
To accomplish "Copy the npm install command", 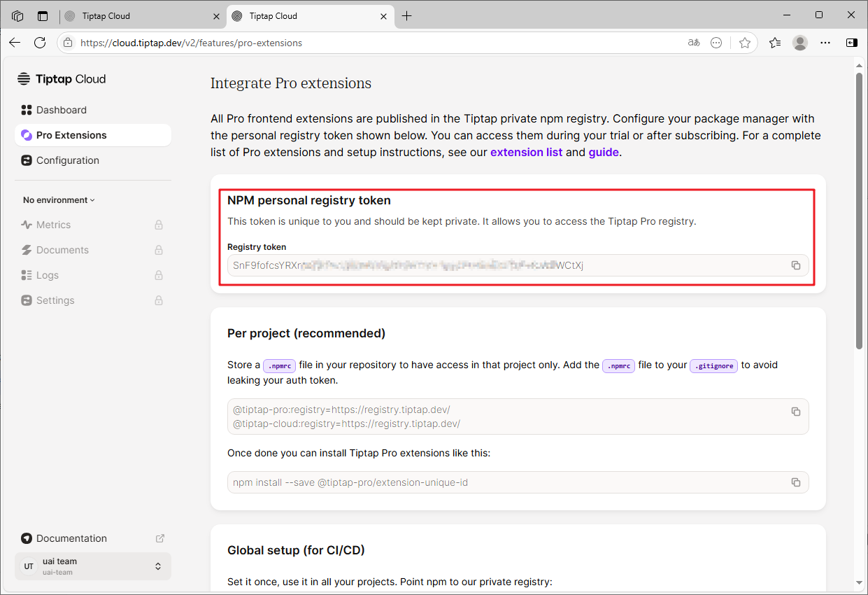I will point(795,482).
